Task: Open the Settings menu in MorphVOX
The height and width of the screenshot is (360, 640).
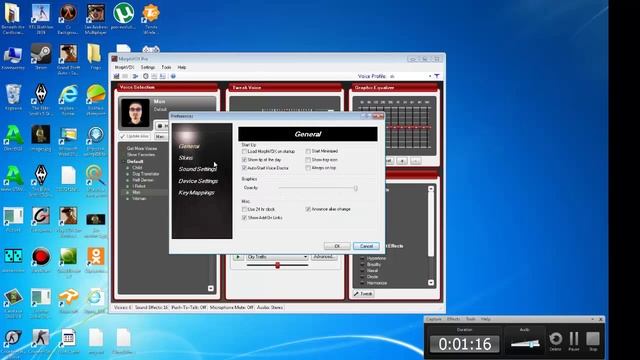Action: [x=148, y=67]
